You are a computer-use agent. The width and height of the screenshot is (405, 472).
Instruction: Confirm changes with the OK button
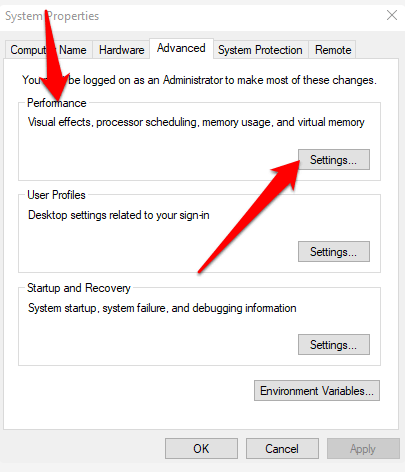201,449
